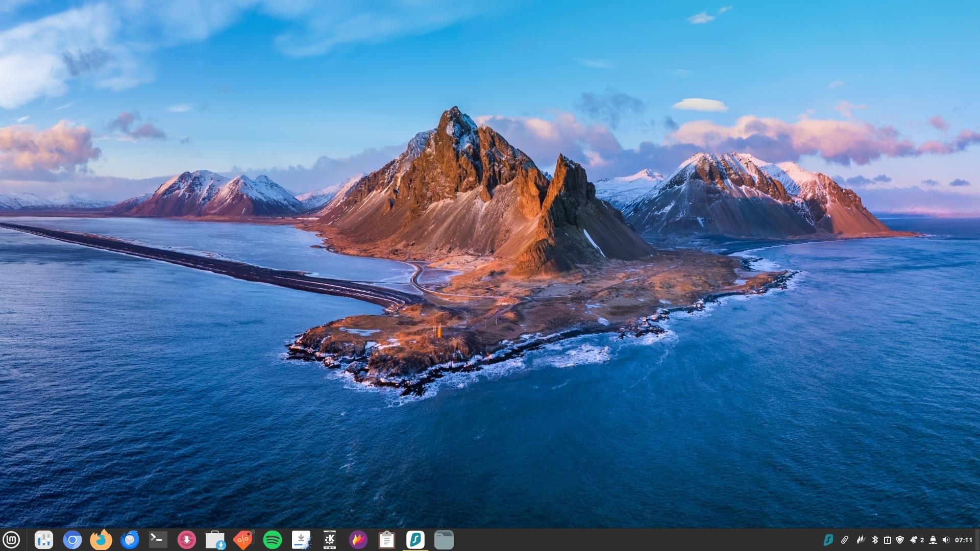980x551 pixels.
Task: Launch Spotify from the panel
Action: (273, 540)
